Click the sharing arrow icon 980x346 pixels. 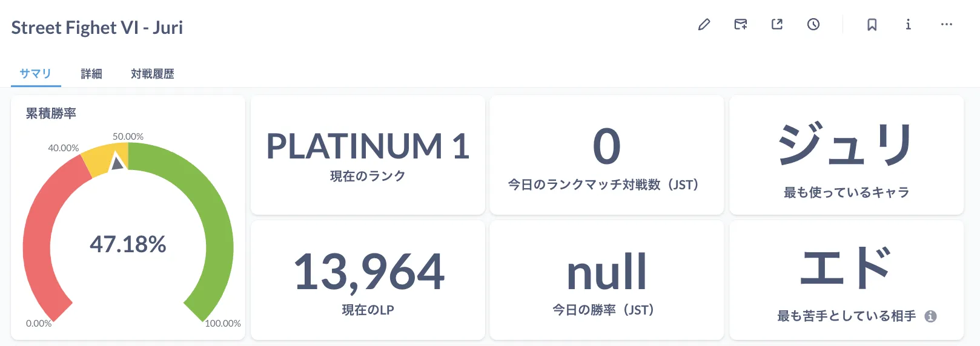click(777, 25)
